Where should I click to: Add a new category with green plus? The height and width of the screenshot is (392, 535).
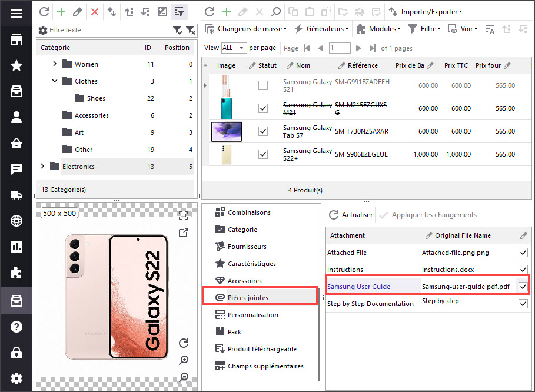61,12
